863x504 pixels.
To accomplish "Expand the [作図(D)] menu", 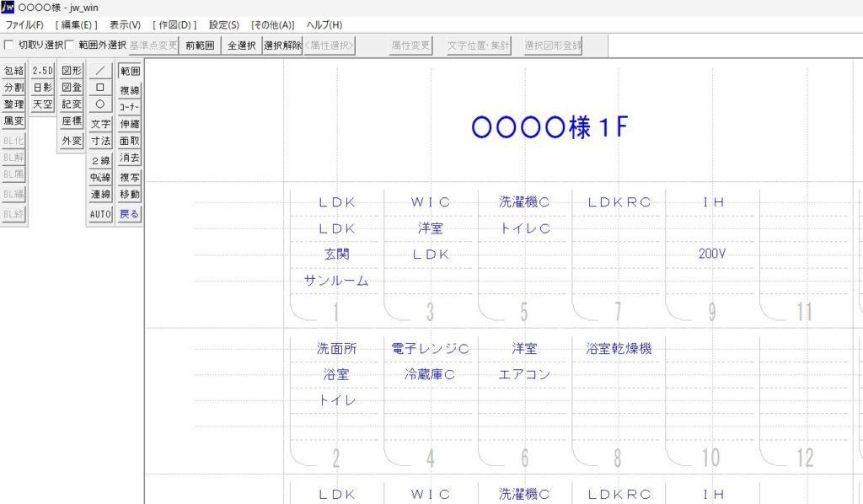I will (x=174, y=24).
